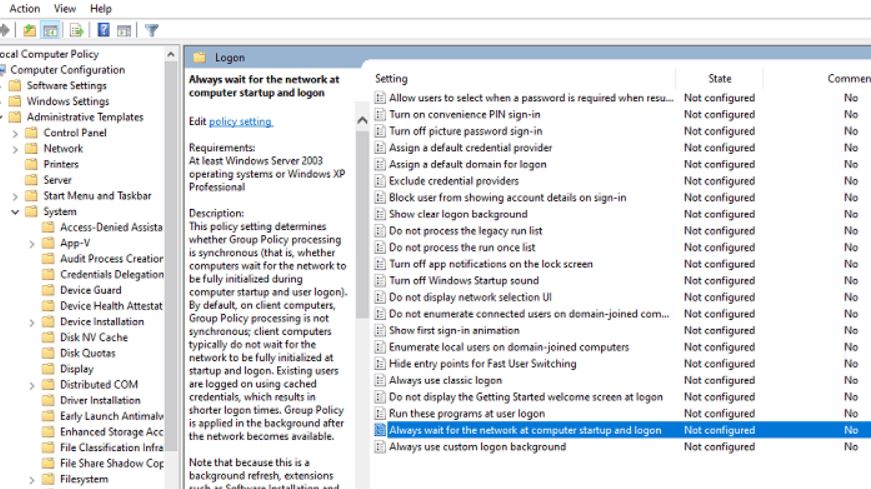Expand the Network tree node
Image resolution: width=871 pixels, height=489 pixels.
[15, 149]
